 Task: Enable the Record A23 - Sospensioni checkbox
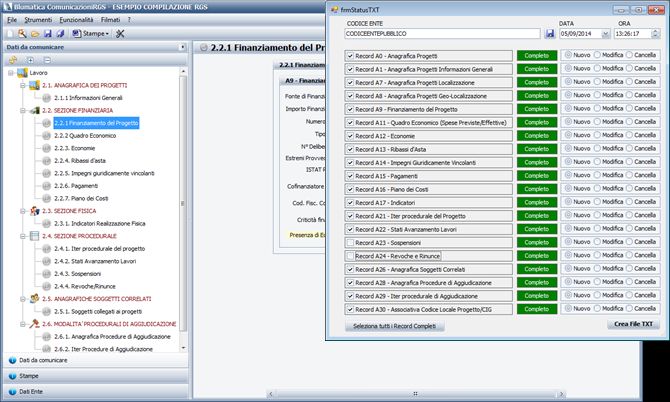pyautogui.click(x=349, y=242)
